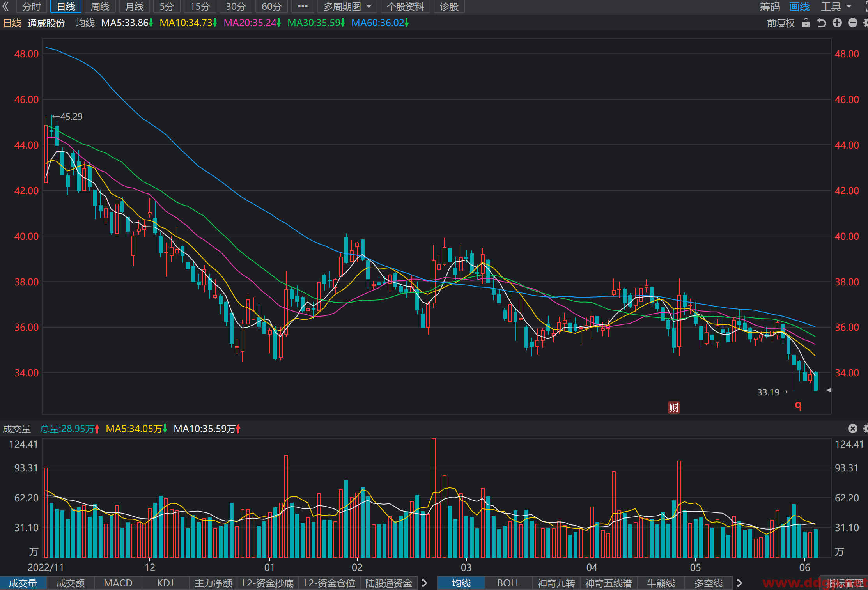868x590 pixels.
Task: Click the 财 financial marker icon
Action: [674, 408]
